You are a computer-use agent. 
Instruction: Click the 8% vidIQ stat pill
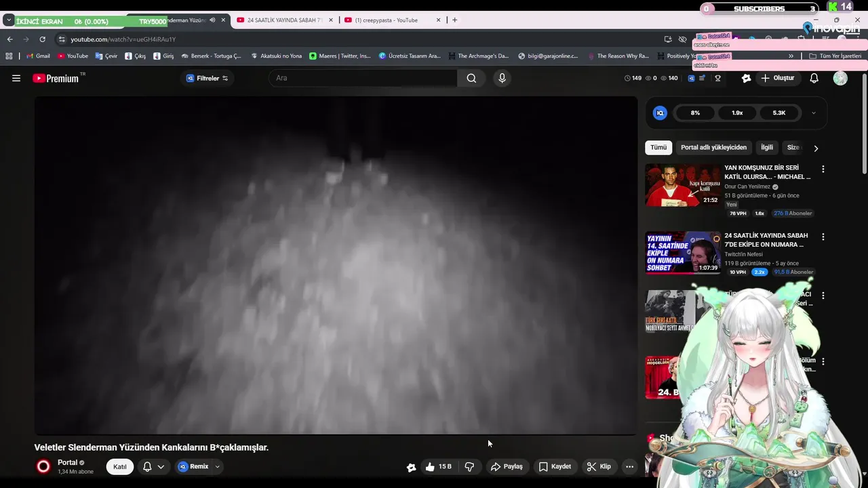(x=695, y=113)
